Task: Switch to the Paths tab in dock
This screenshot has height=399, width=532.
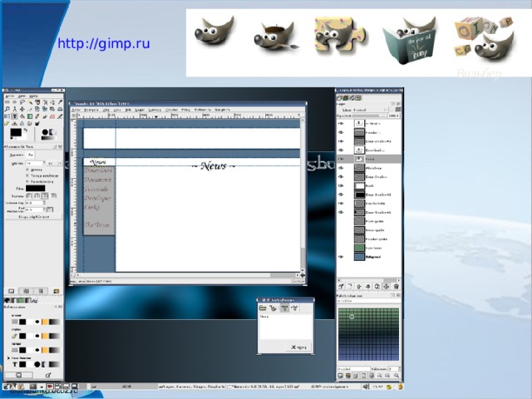Action: [352, 98]
